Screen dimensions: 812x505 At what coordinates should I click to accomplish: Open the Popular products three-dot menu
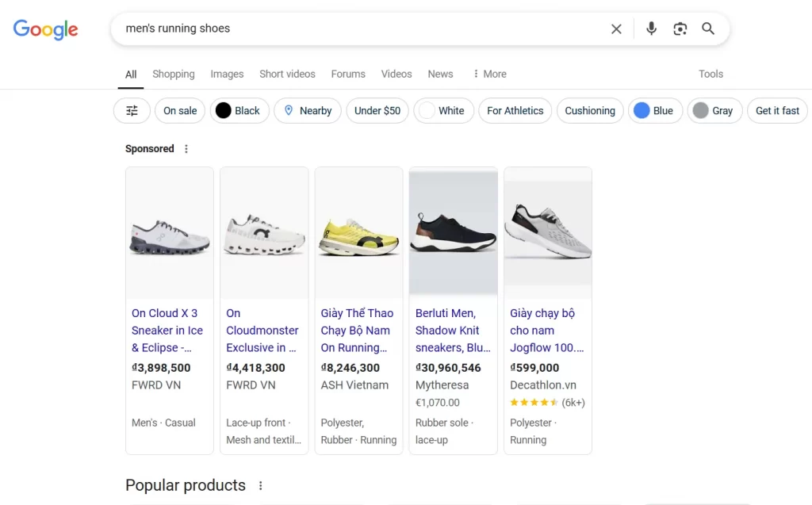(260, 485)
